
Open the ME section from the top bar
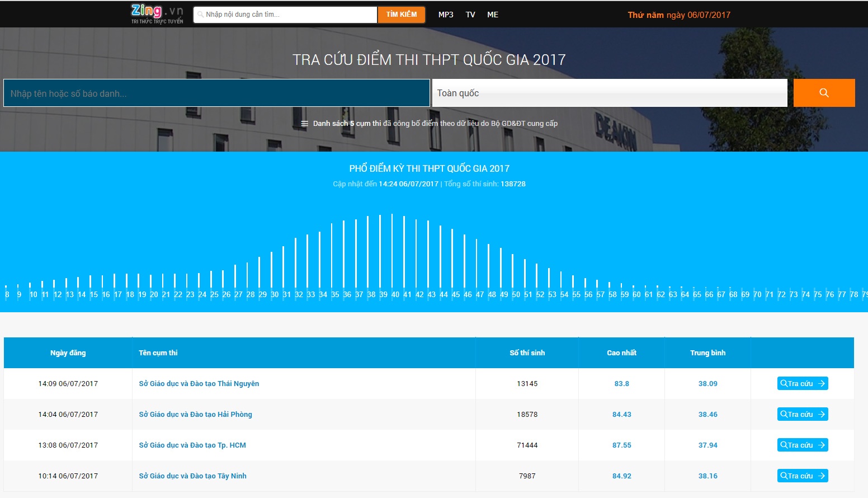492,15
